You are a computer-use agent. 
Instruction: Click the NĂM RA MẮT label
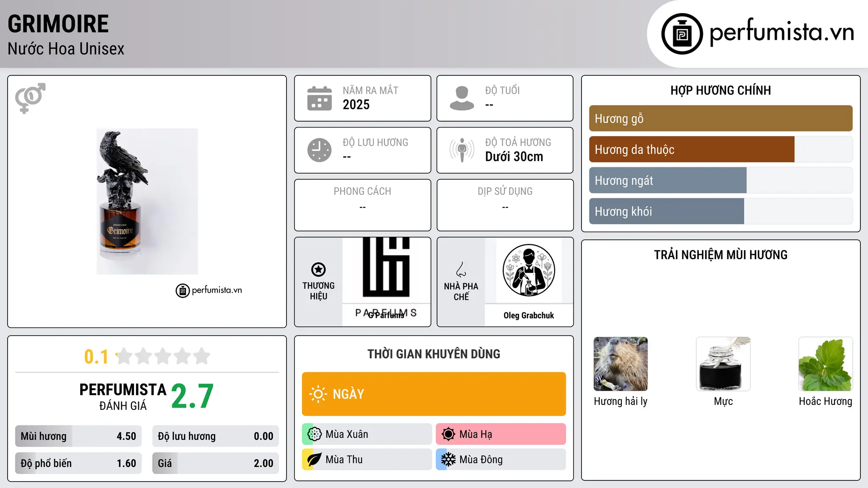coord(370,90)
